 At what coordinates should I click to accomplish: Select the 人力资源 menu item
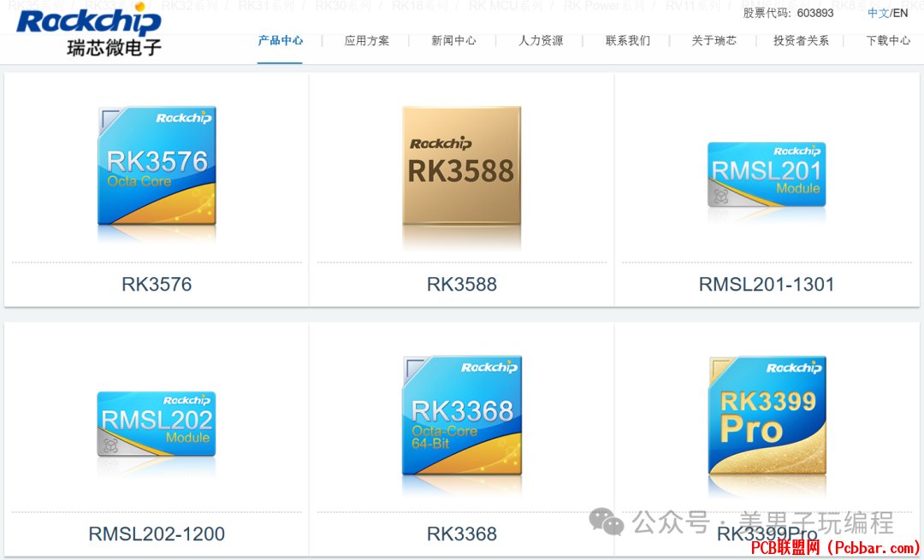(x=541, y=41)
